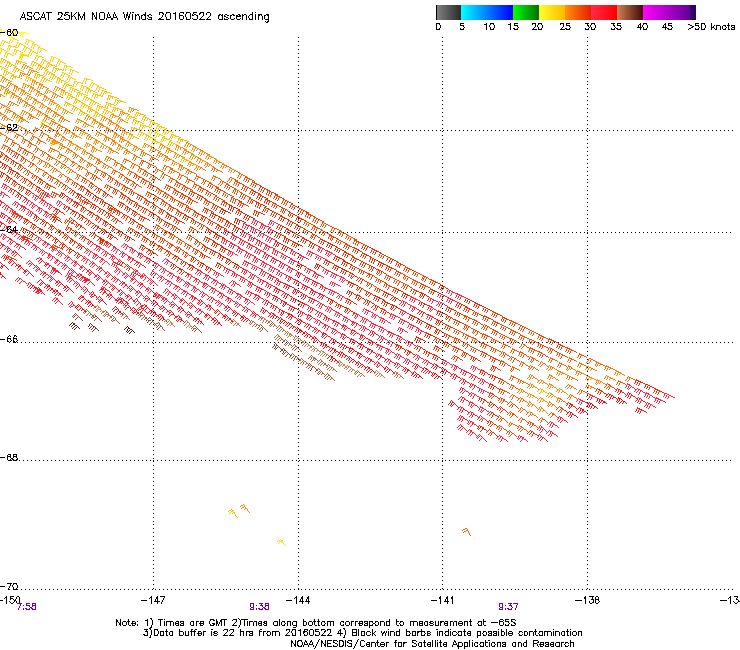Image resolution: width=740 pixels, height=650 pixels.
Task: Click the longitude label -147
Action: click(x=153, y=600)
